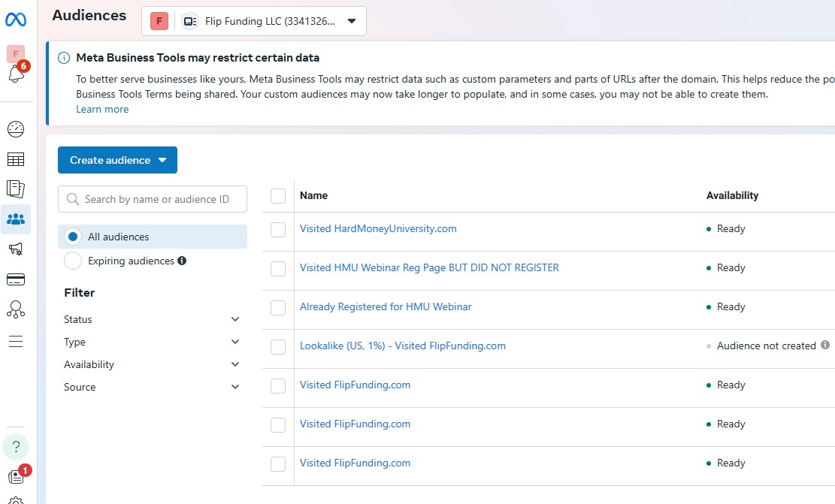Click Ready status for Visited HardMoneyUniversity.com

(x=731, y=229)
